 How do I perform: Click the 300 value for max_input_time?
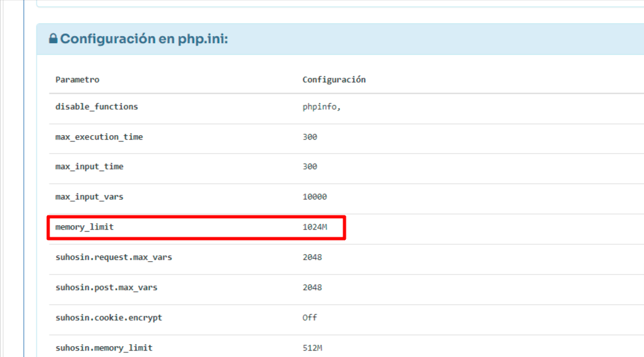click(310, 167)
